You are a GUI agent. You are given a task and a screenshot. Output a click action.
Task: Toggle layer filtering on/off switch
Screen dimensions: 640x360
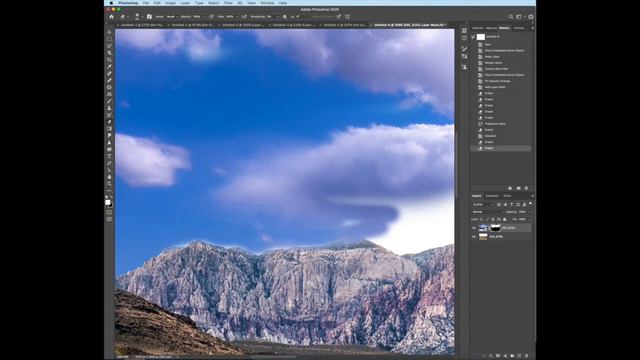click(530, 203)
